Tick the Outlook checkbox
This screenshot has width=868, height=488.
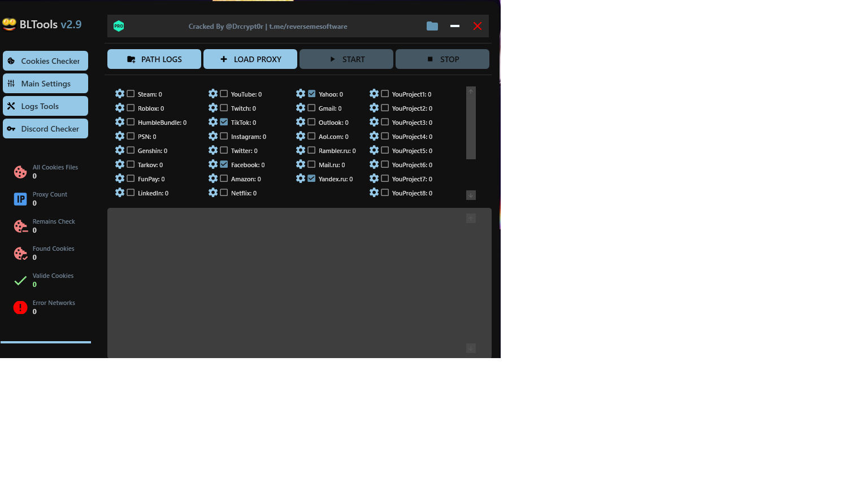[311, 122]
